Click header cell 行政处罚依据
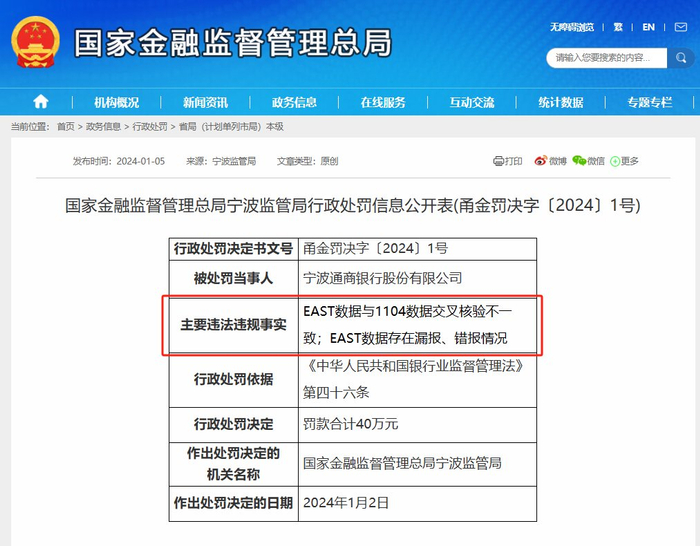Viewport: 700px width, 546px height. pyautogui.click(x=233, y=379)
